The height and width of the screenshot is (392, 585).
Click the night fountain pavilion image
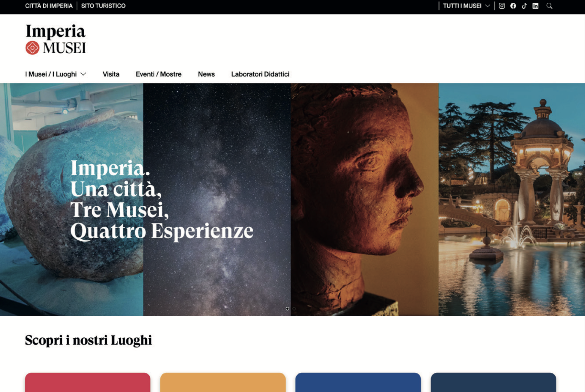(512, 199)
